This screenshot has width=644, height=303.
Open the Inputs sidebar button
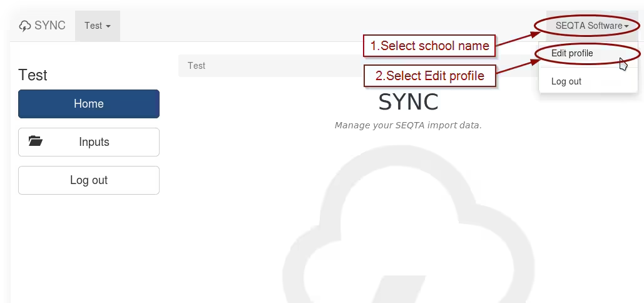tap(89, 142)
